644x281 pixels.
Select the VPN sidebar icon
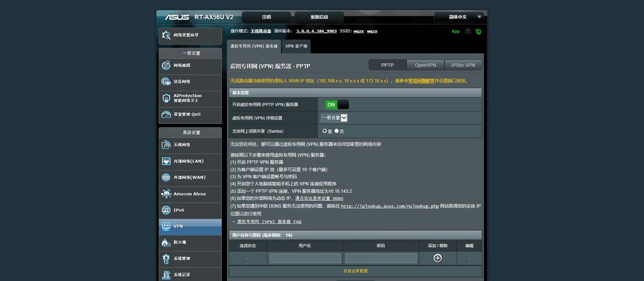click(x=166, y=226)
